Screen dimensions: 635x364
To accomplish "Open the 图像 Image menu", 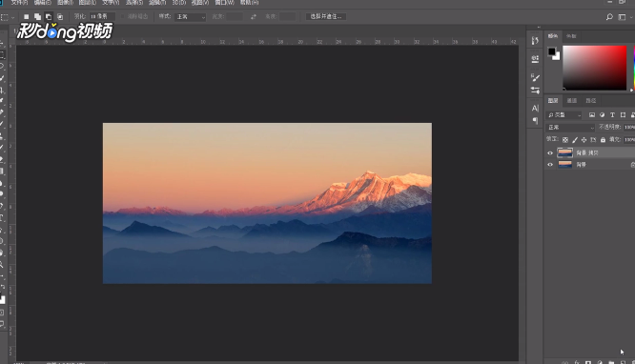I will coord(65,3).
